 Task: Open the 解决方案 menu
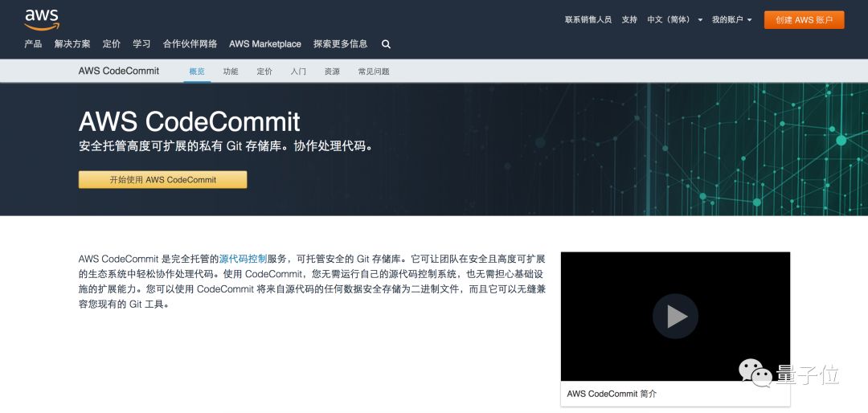pyautogui.click(x=72, y=43)
